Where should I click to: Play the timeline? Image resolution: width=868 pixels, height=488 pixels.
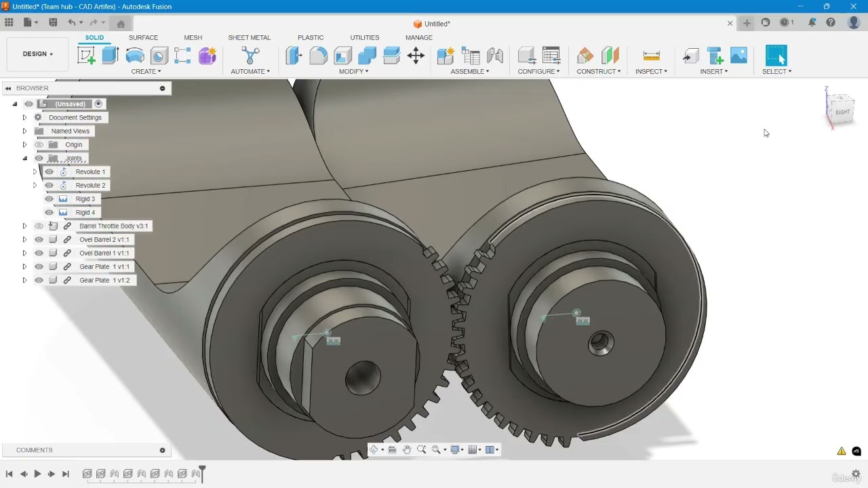(x=37, y=474)
